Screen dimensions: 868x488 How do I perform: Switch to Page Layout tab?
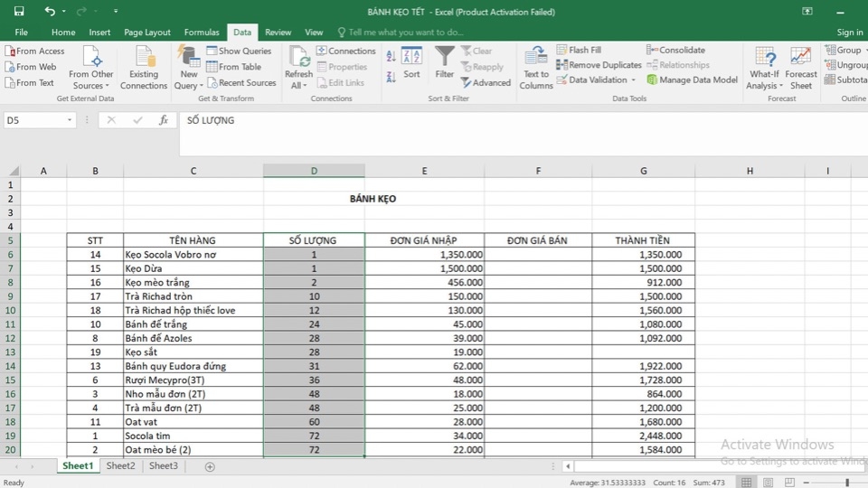click(x=147, y=33)
